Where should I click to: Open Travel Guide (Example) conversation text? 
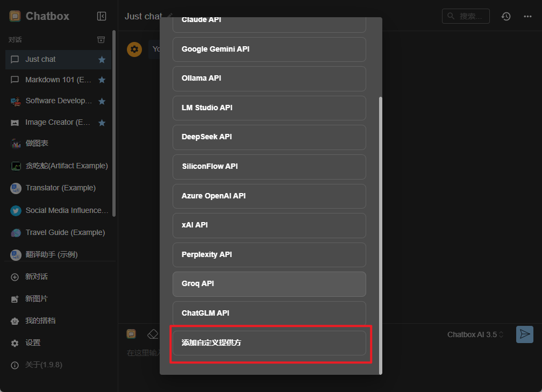[66, 232]
